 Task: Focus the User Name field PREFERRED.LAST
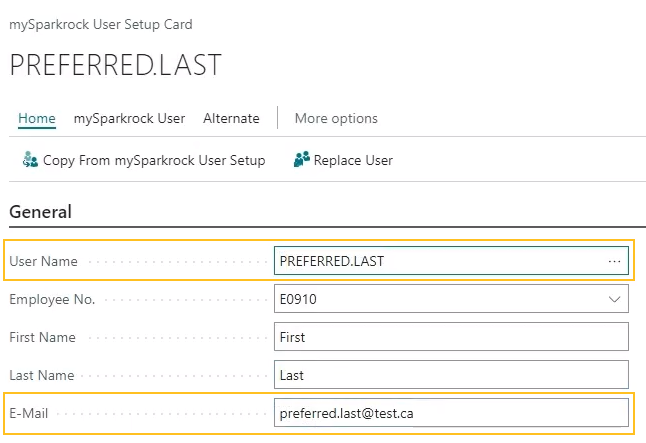coord(451,260)
